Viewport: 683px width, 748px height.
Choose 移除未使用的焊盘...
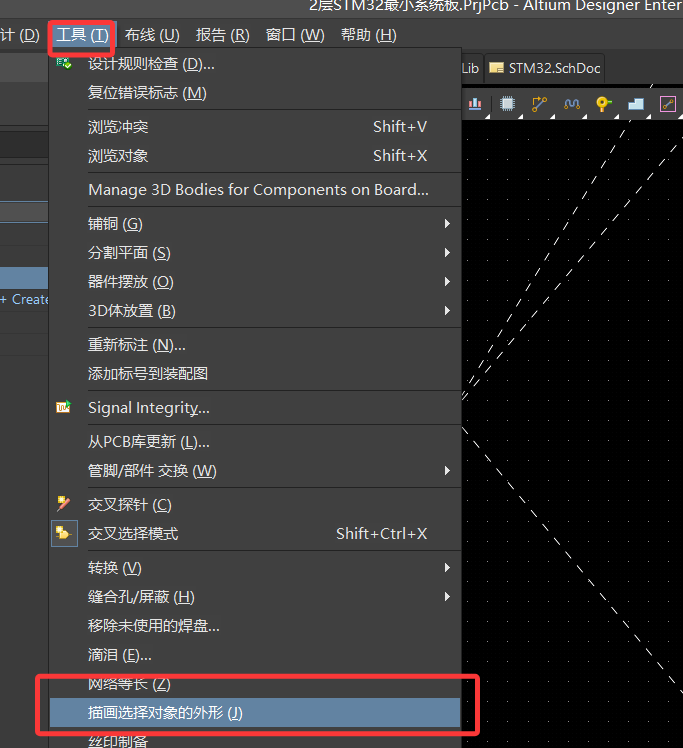coord(255,626)
